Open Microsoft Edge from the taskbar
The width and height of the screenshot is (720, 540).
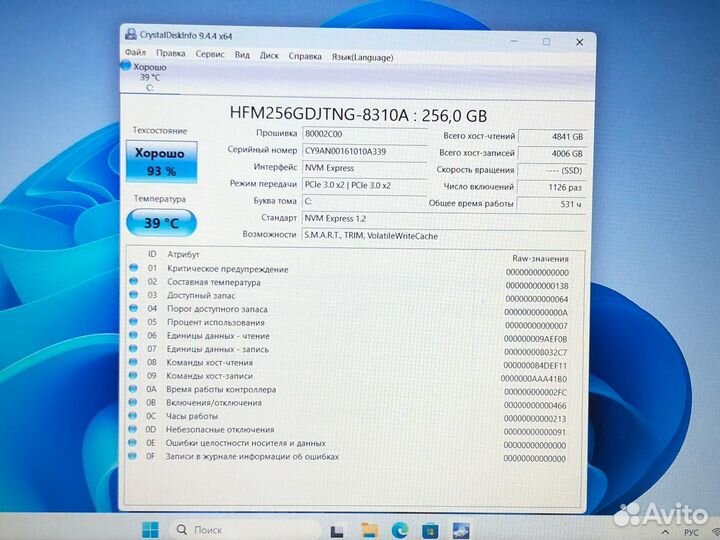400,530
